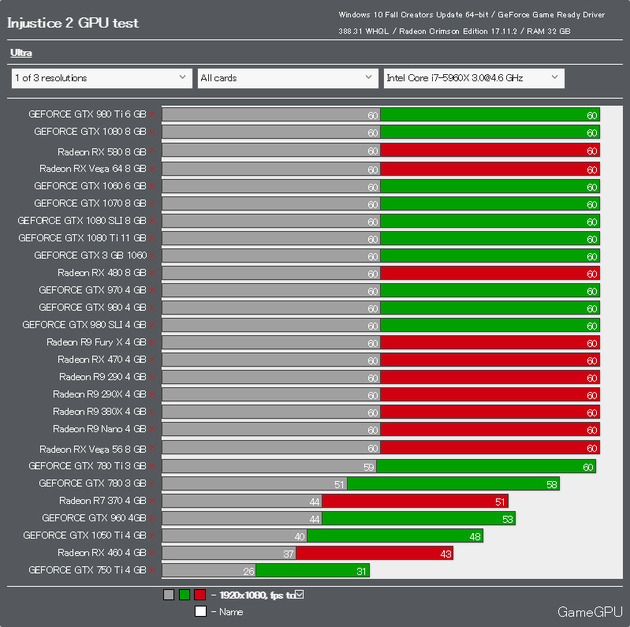Remove Radeon RX 480 8 GB with red X
The height and width of the screenshot is (627, 630).
coord(152,273)
